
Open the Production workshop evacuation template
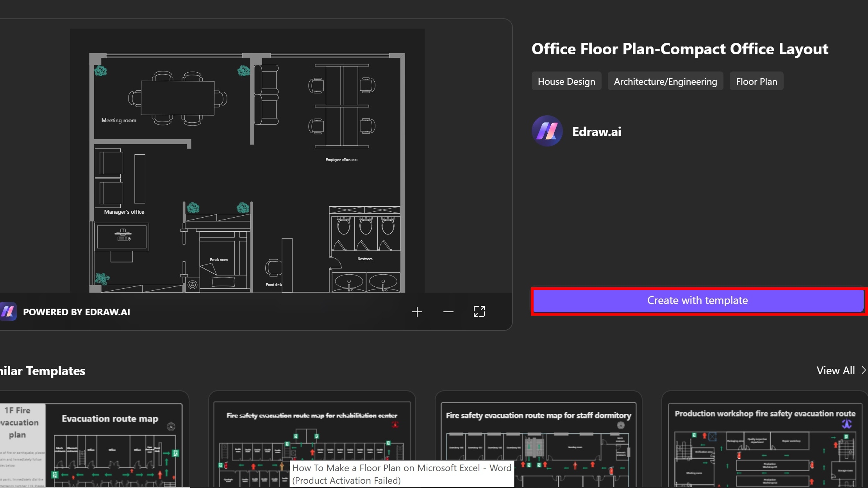[x=765, y=440]
